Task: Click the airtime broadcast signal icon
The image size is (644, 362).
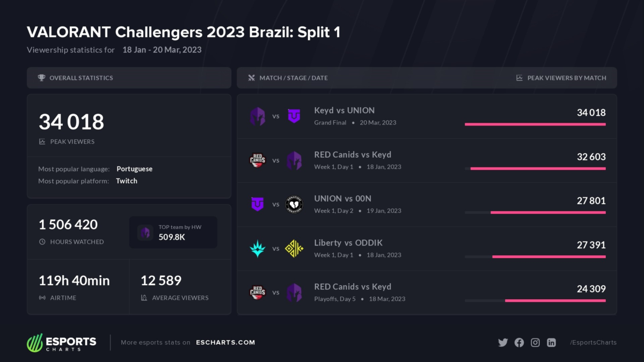Action: 42,298
